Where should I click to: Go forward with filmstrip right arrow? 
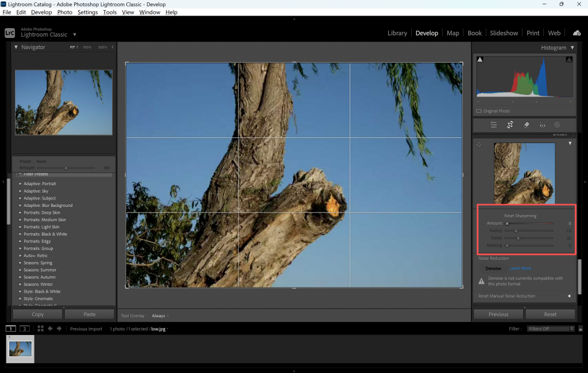(x=59, y=329)
